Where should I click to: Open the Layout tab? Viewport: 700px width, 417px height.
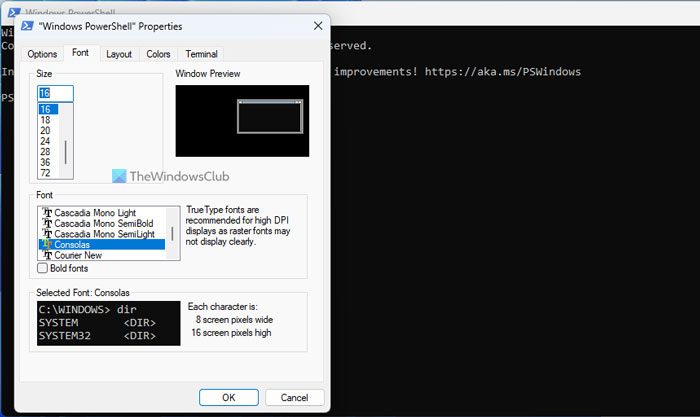click(119, 54)
